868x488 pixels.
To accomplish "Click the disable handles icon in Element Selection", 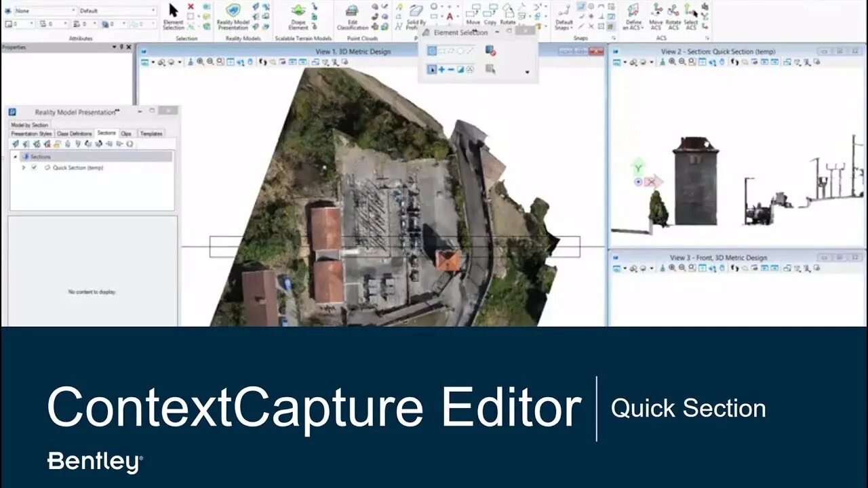I will (x=491, y=51).
